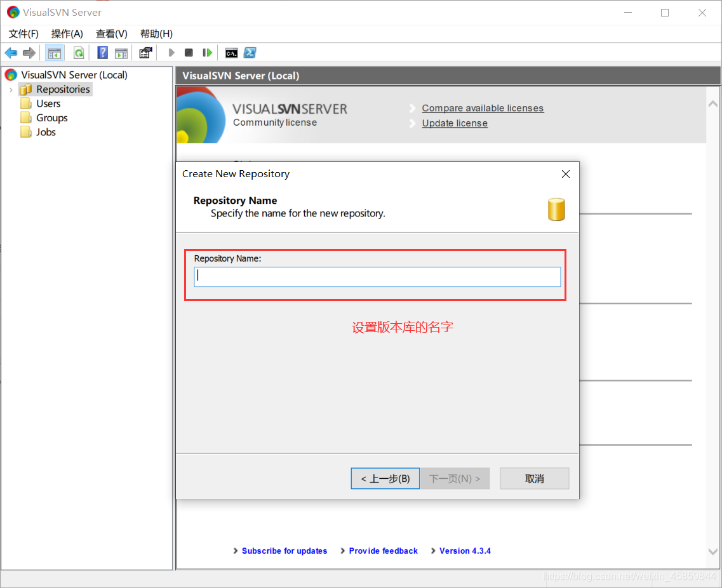Click the gray Forward arrow in toolbar
722x588 pixels.
point(29,53)
